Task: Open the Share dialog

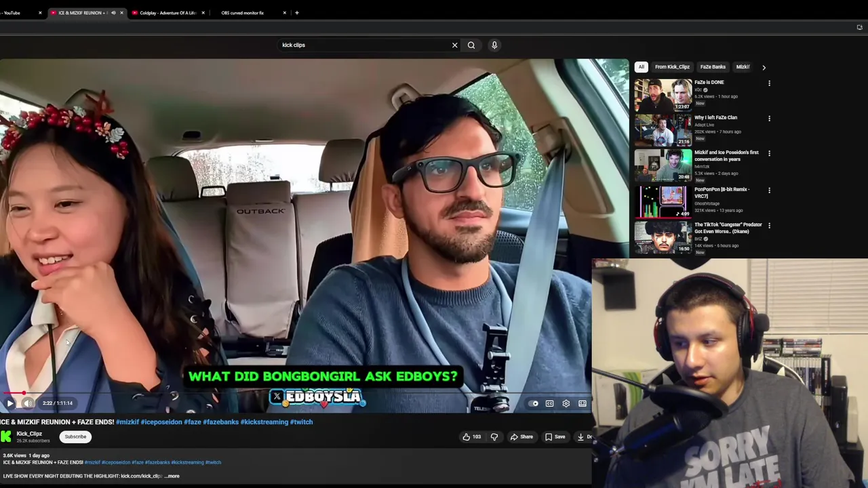Action: (521, 436)
